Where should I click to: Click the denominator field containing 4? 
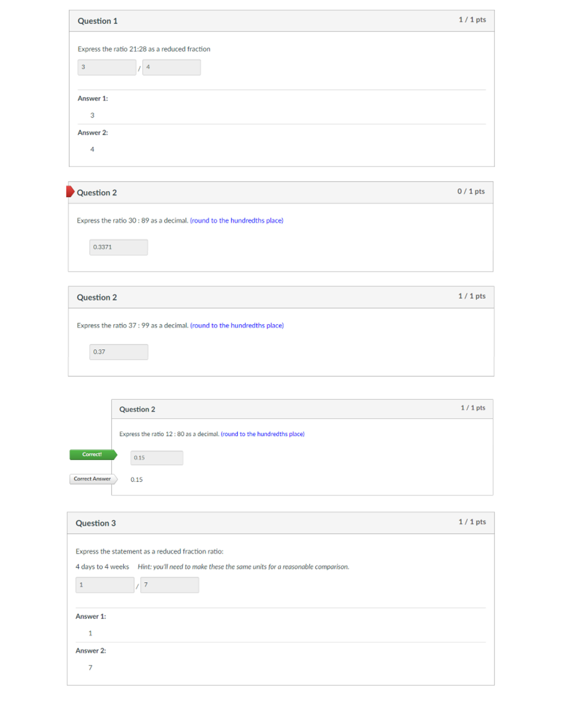171,68
